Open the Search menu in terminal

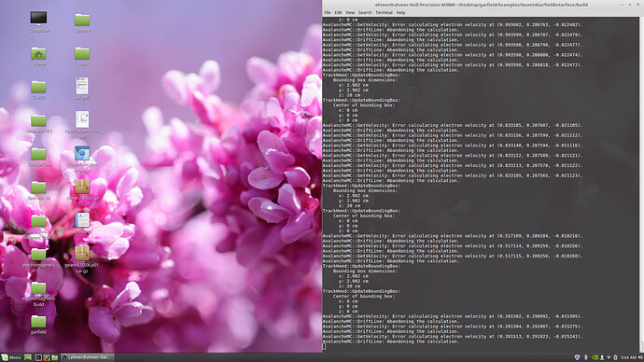point(365,12)
